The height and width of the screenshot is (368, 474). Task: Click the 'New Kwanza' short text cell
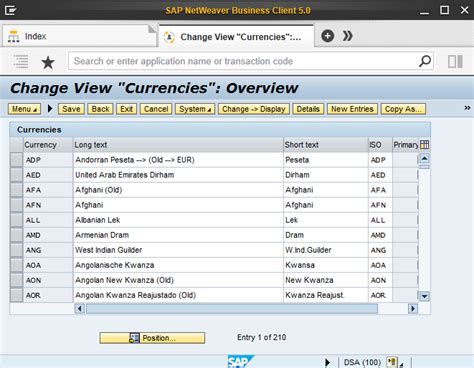click(x=326, y=280)
